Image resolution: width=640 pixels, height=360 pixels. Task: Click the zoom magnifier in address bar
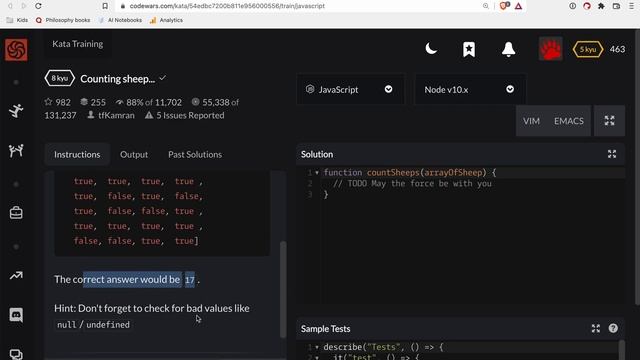click(486, 6)
